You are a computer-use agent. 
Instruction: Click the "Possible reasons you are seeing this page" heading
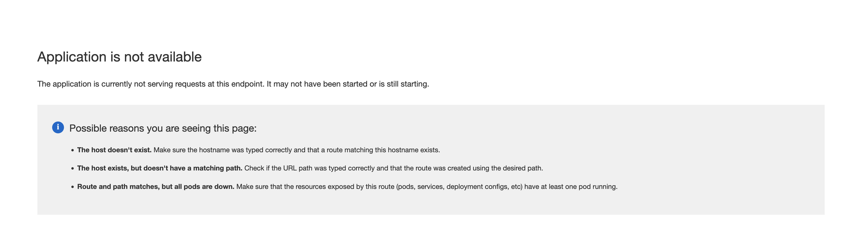163,128
